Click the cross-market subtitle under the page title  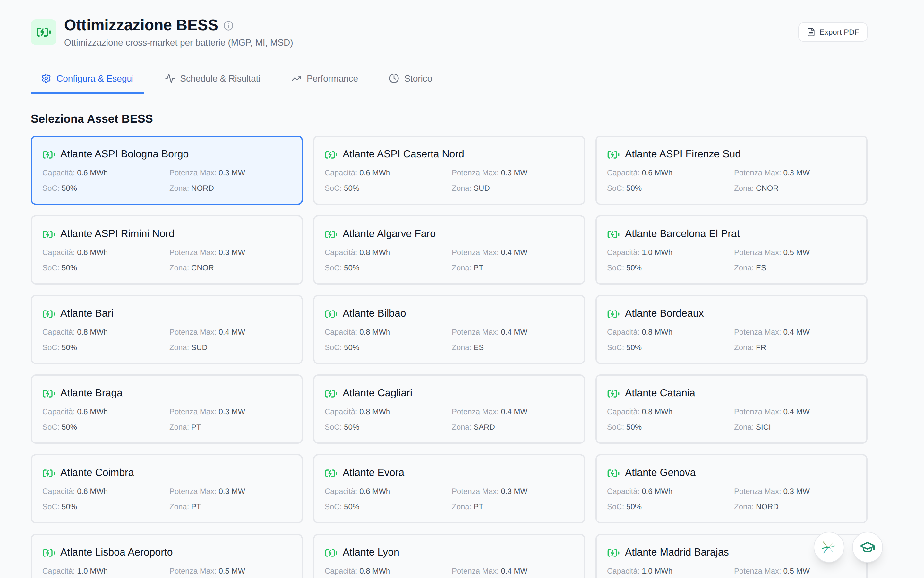(x=178, y=42)
